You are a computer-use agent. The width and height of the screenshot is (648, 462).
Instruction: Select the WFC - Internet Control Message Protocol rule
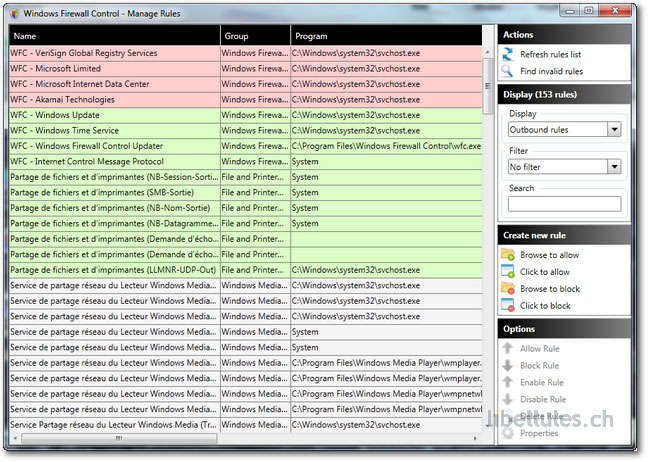click(x=245, y=162)
